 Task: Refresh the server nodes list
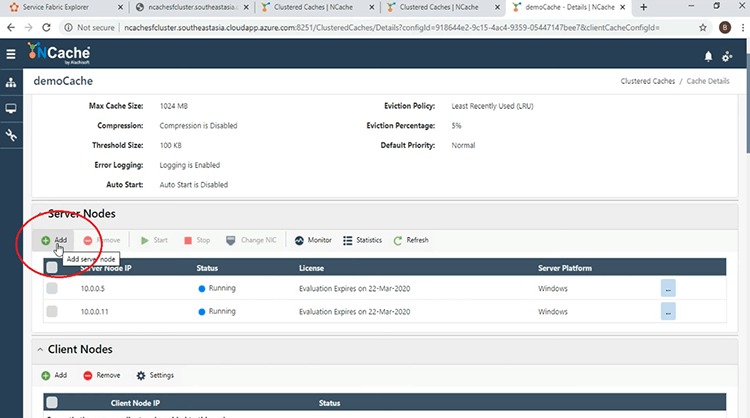pos(411,240)
